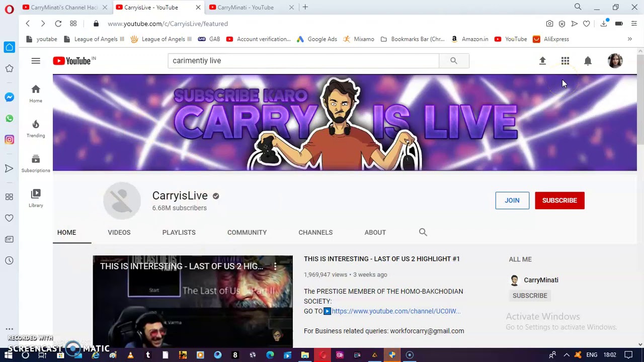Open the Bookmarks Bar folder
Image resolution: width=644 pixels, height=362 pixels.
pos(413,39)
